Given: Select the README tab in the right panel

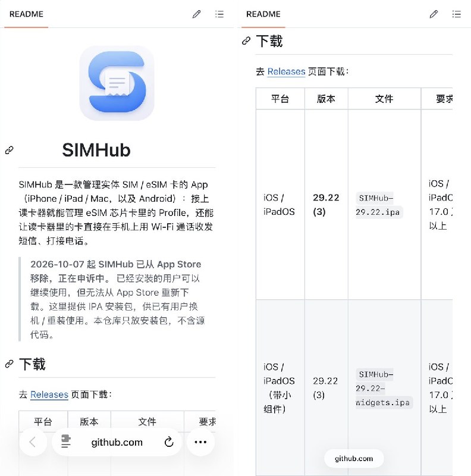Looking at the screenshot, I should tap(263, 14).
